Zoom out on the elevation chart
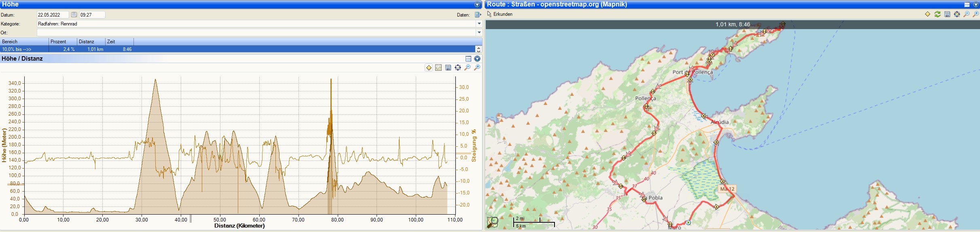Screen dimensions: 980x232 (x=468, y=67)
